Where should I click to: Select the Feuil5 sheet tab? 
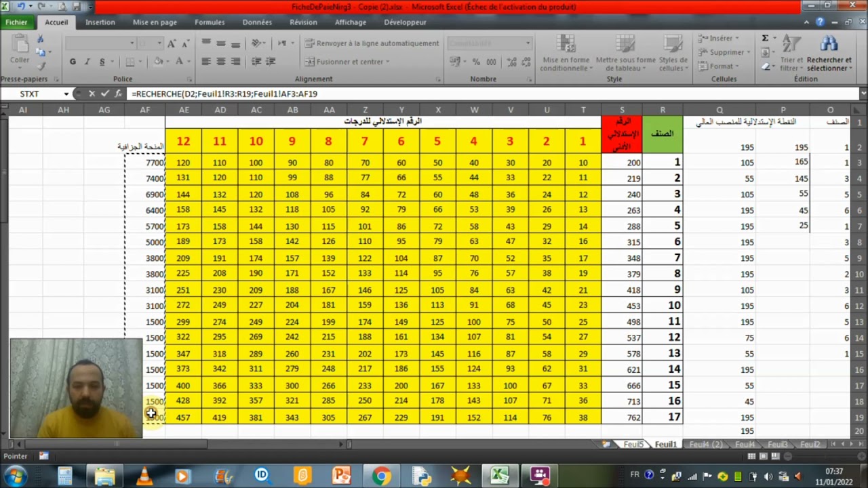633,444
